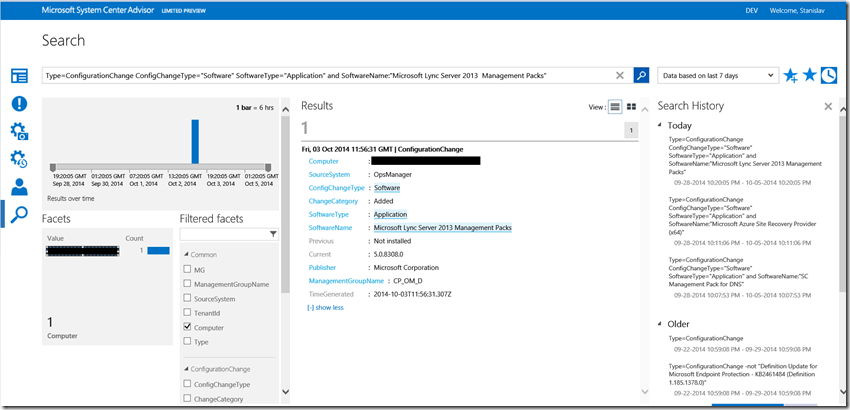Save search with the star-plus icon
Viewport: 850px width, 410px height.
click(791, 76)
